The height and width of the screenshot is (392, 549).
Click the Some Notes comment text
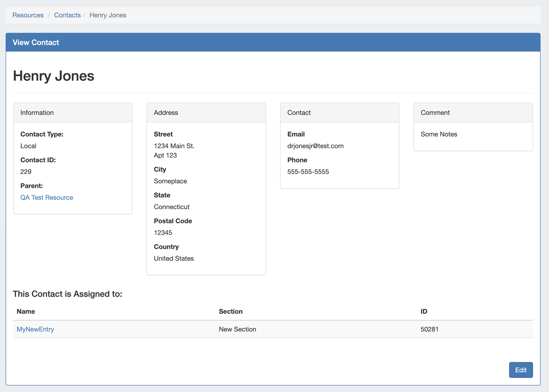click(439, 134)
